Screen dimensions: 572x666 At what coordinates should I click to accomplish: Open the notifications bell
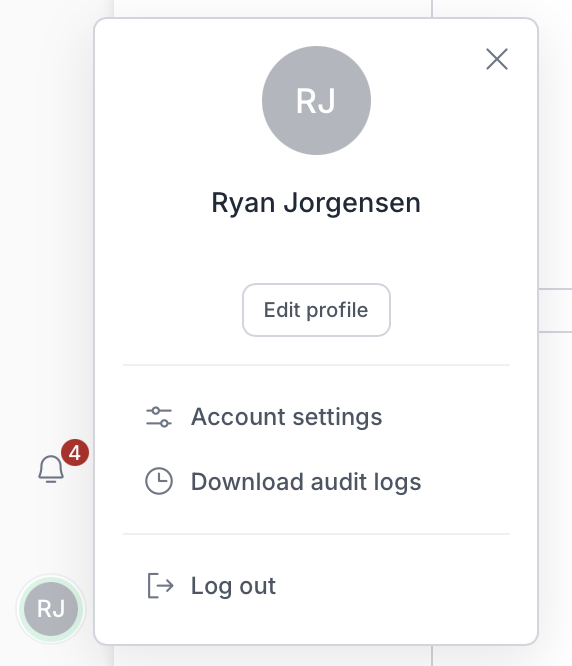(51, 469)
